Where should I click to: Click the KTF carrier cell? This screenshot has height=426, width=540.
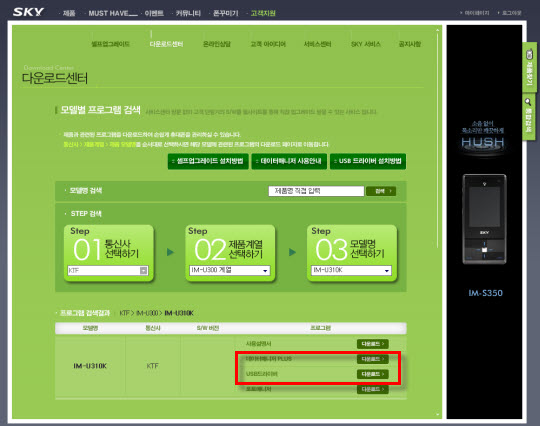pyautogui.click(x=153, y=366)
